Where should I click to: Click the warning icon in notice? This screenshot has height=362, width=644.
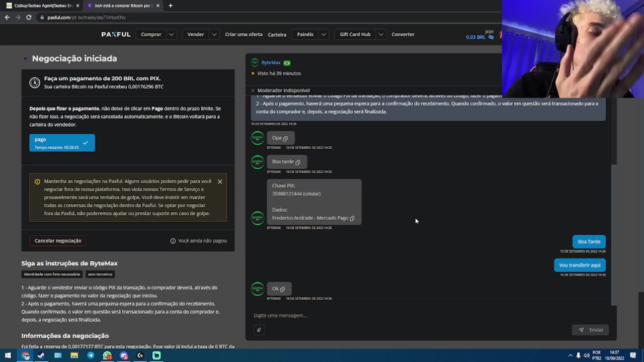37,182
